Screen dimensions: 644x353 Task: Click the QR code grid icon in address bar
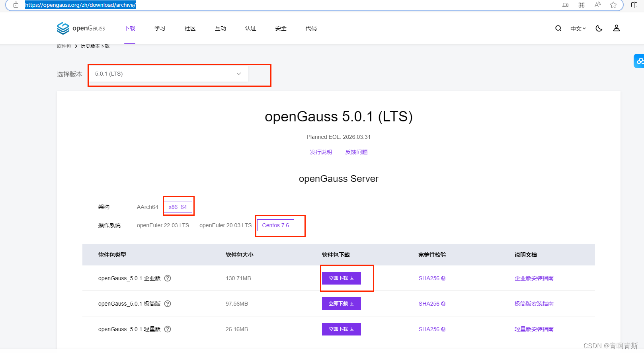582,5
